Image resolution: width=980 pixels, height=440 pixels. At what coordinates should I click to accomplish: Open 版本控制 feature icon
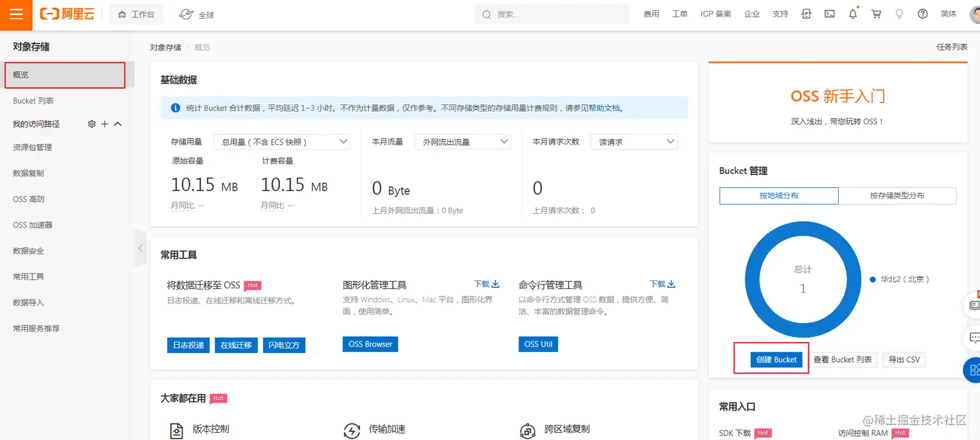coord(176,431)
